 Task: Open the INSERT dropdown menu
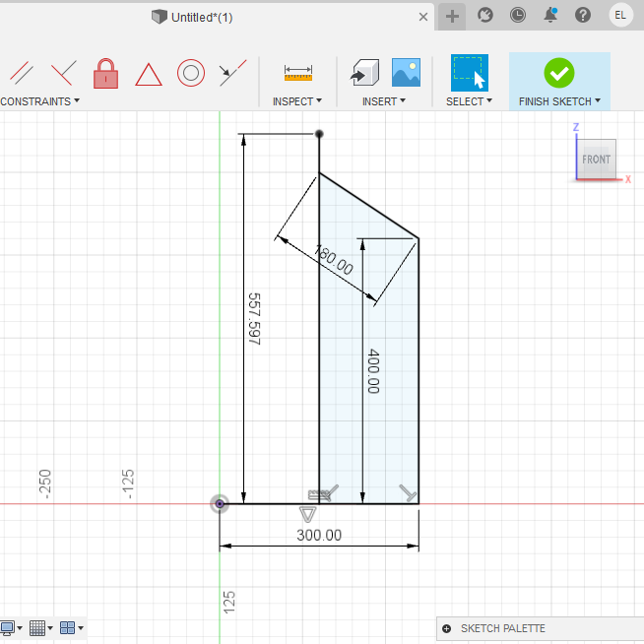point(384,101)
